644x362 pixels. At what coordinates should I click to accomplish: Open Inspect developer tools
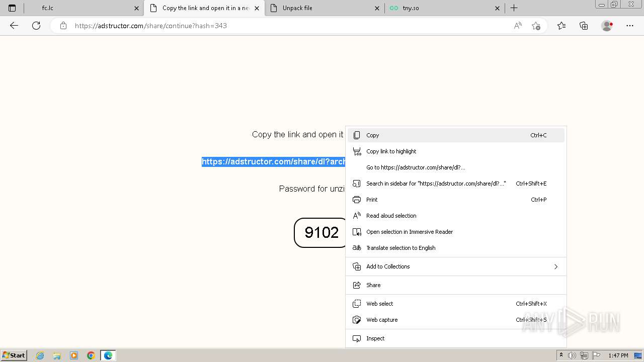(x=456, y=338)
